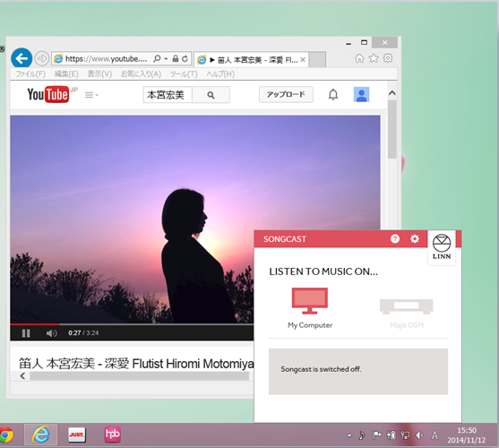Open favorites star icon

[x=374, y=58]
